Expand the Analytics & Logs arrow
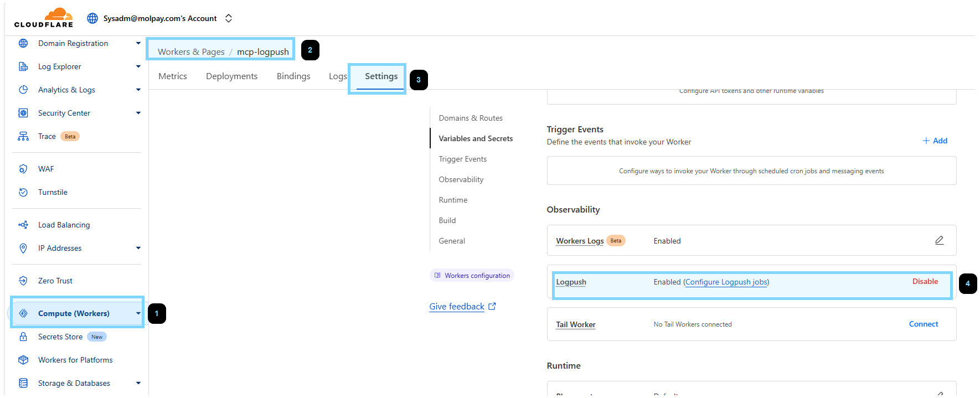The height and width of the screenshot is (398, 980). click(138, 90)
